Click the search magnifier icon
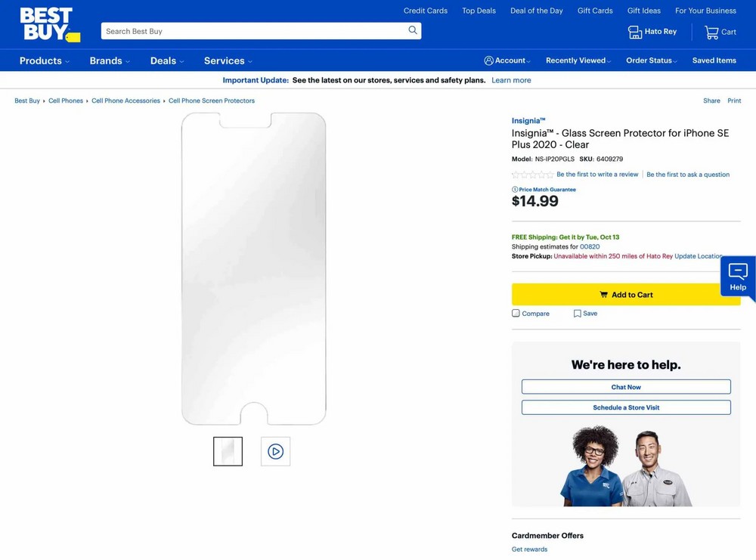This screenshot has height=560, width=756. (x=413, y=30)
